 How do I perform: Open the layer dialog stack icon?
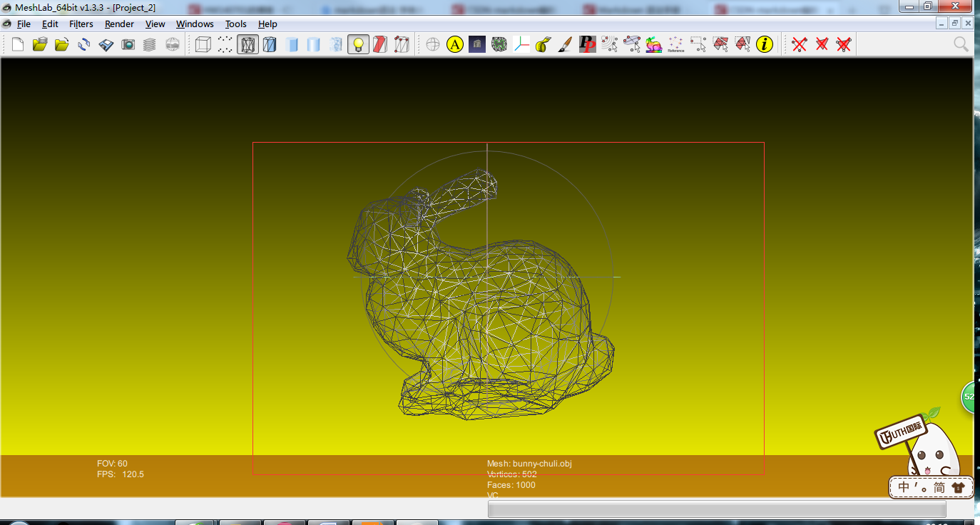pos(149,45)
